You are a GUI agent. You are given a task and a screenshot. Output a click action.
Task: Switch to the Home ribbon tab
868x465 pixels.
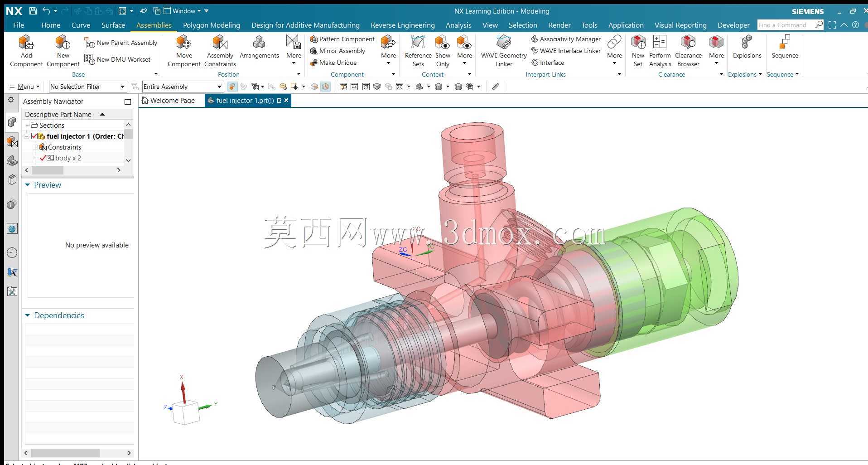(51, 25)
